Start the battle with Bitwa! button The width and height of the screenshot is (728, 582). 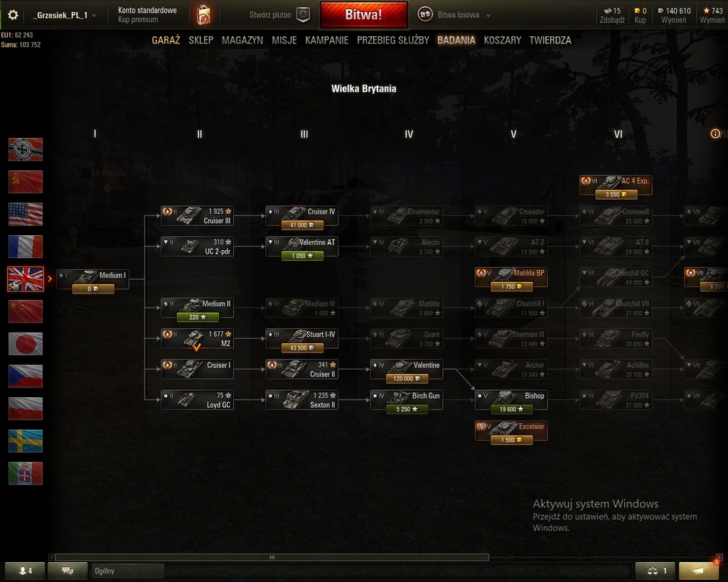click(x=363, y=14)
